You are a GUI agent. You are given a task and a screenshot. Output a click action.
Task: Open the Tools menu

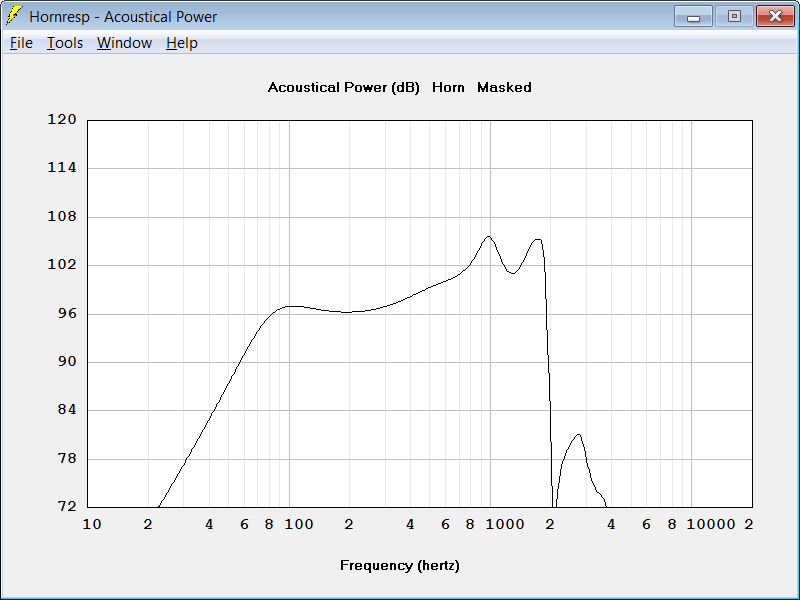[65, 43]
